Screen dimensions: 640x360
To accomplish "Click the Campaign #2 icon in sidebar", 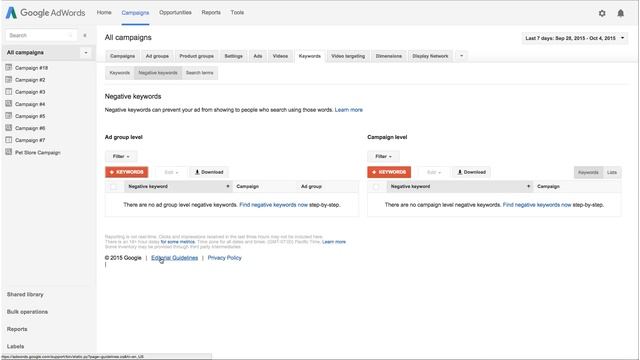I will tap(9, 80).
